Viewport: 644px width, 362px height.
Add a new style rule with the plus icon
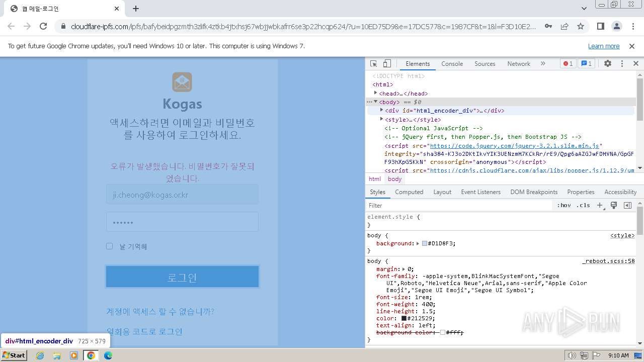[600, 205]
